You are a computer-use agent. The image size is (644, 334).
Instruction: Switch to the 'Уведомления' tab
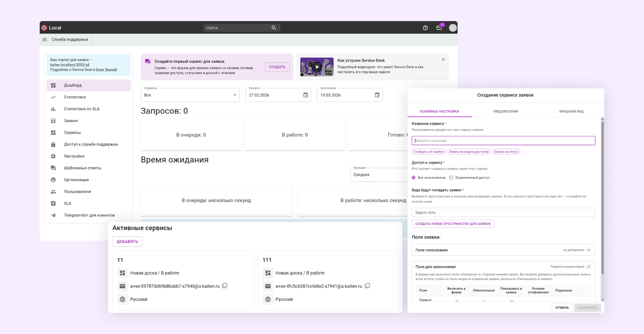pos(505,111)
